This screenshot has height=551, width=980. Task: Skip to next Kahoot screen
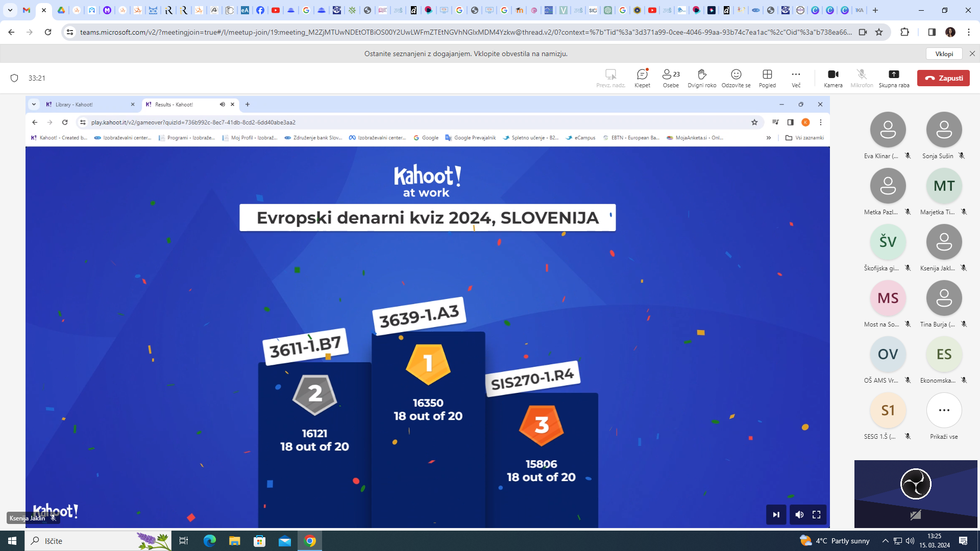776,514
